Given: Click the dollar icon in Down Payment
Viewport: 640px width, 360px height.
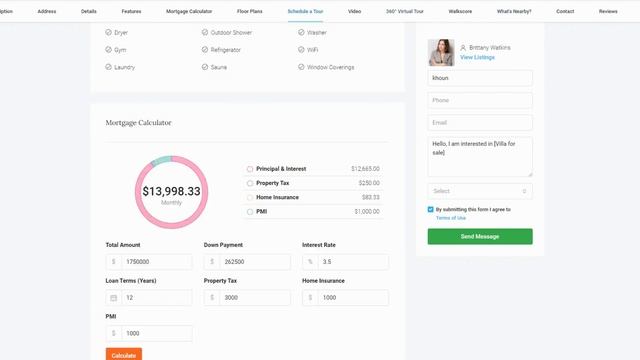Looking at the screenshot, I should pyautogui.click(x=212, y=262).
